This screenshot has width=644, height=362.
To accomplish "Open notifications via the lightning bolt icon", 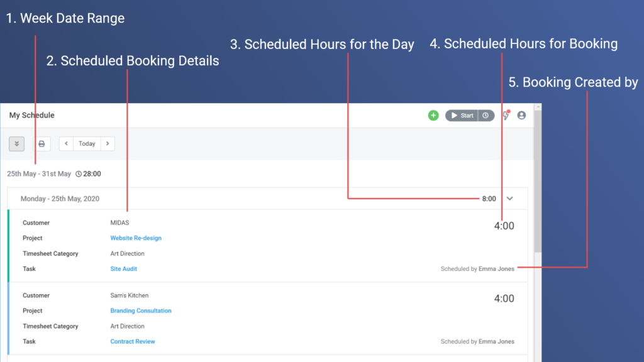I will pyautogui.click(x=506, y=116).
